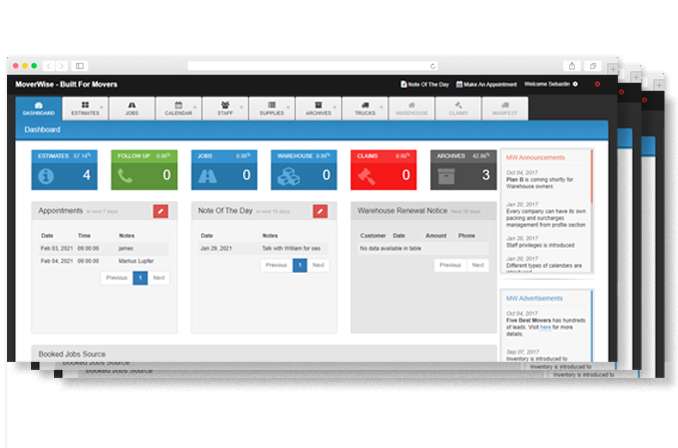Click the browser forward arrow button
The image size is (678, 448).
62,66
